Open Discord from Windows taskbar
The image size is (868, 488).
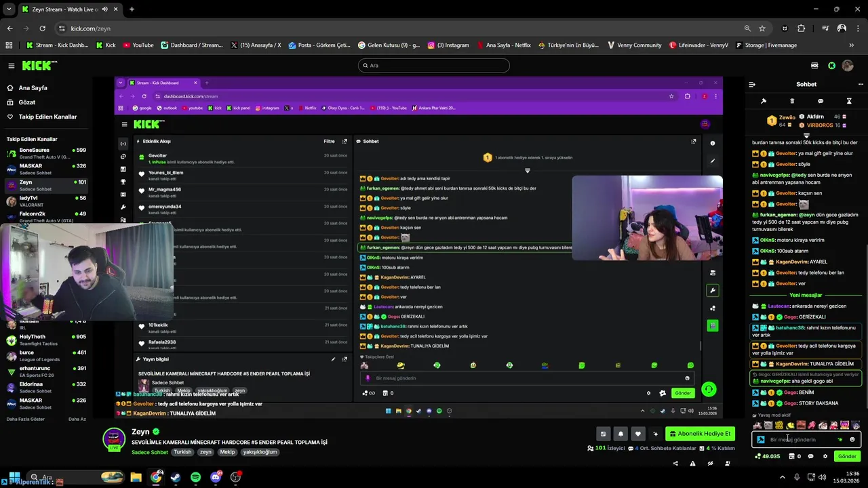tap(216, 477)
